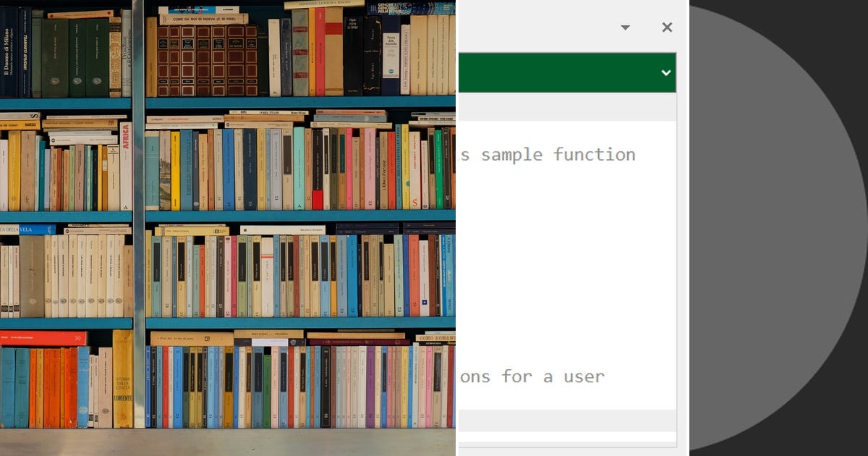Click the gray footer strip beneath the editor
868x456 pixels.
click(568, 420)
